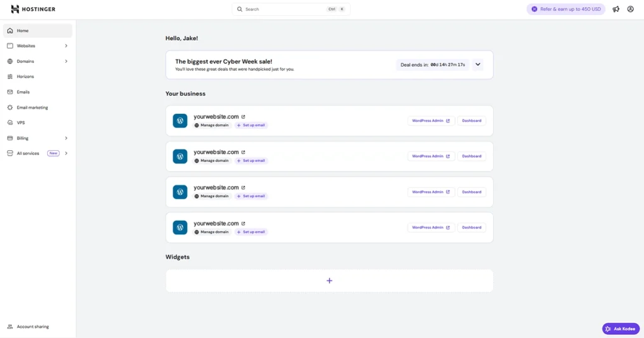The image size is (644, 338).
Task: Expand the All services submenu arrow
Action: [x=66, y=153]
